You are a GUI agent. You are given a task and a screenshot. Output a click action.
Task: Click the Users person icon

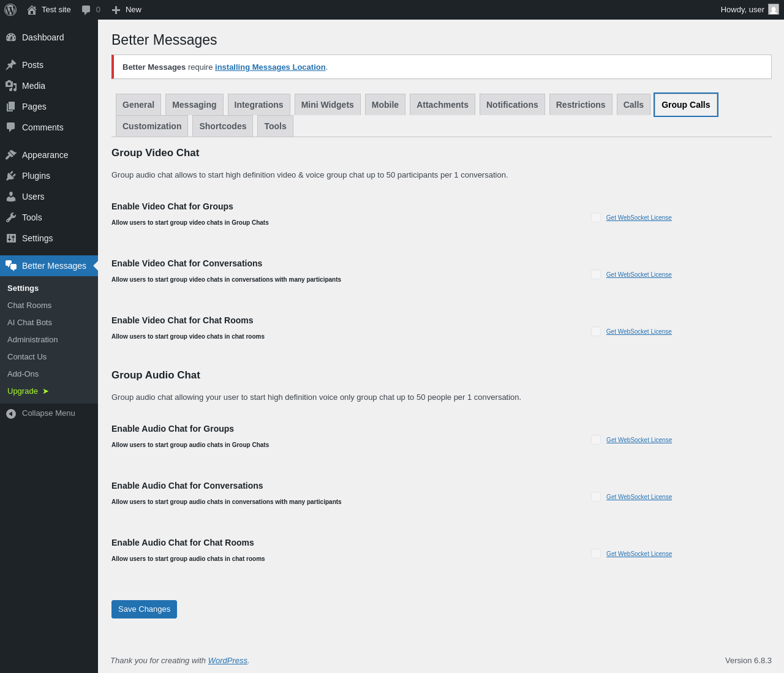(11, 197)
